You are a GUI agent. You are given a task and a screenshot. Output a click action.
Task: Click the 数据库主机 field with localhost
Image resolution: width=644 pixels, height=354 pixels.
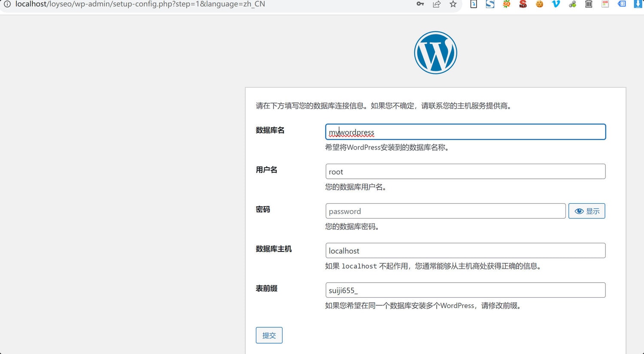[x=465, y=250]
